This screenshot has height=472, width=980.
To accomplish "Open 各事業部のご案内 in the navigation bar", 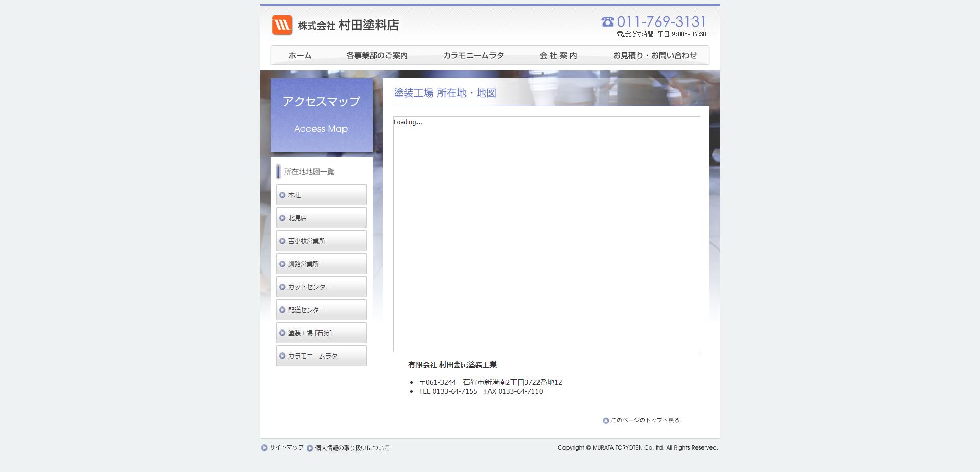I will (377, 55).
